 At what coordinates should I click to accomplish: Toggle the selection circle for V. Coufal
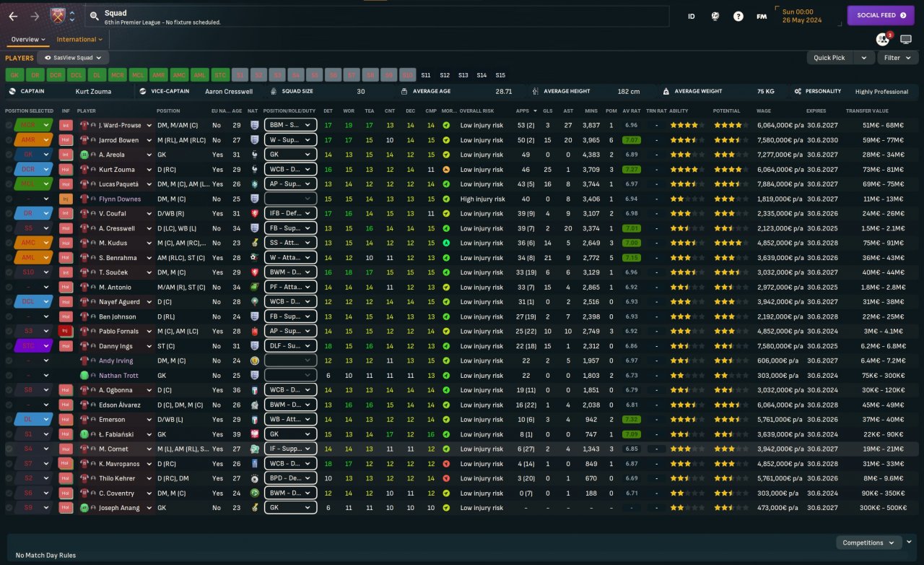(x=8, y=214)
